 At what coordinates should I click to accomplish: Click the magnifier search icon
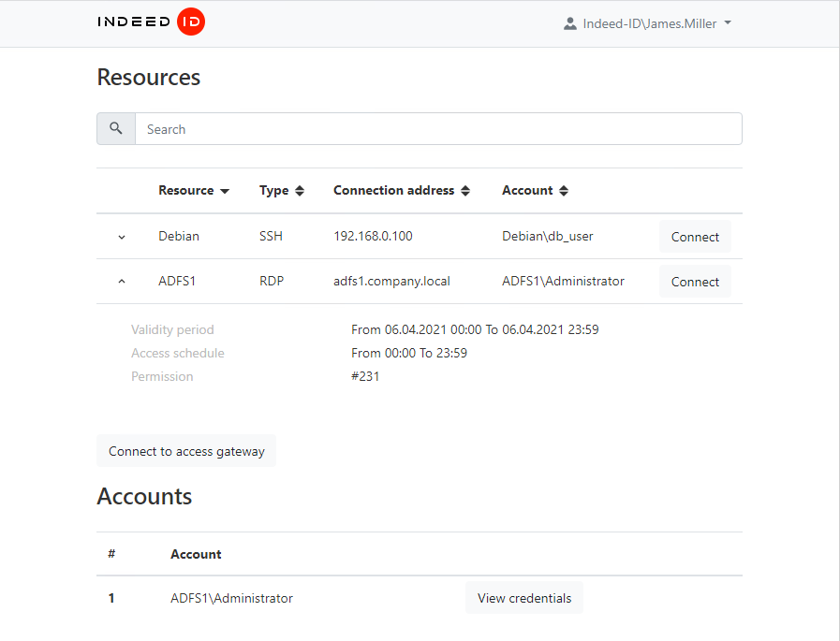click(x=116, y=129)
